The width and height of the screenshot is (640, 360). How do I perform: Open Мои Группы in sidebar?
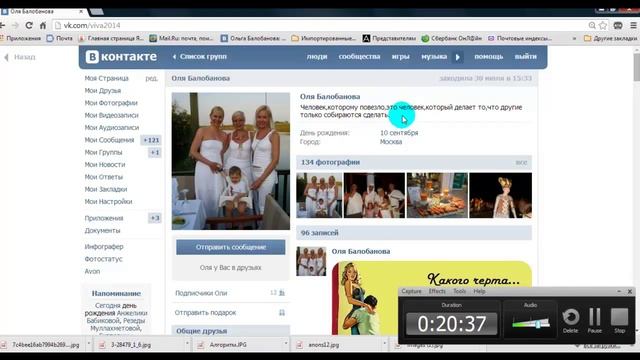103,152
